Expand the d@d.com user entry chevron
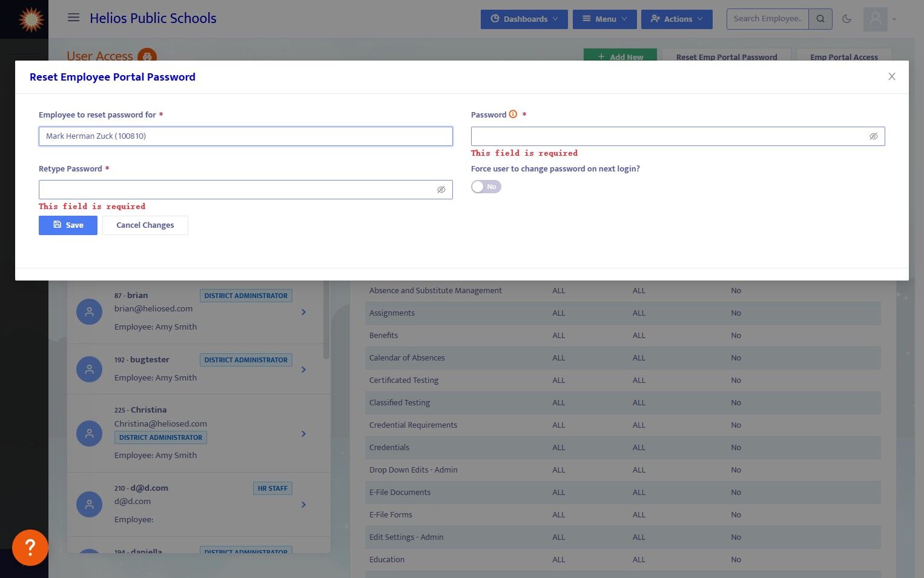This screenshot has height=578, width=924. point(303,505)
